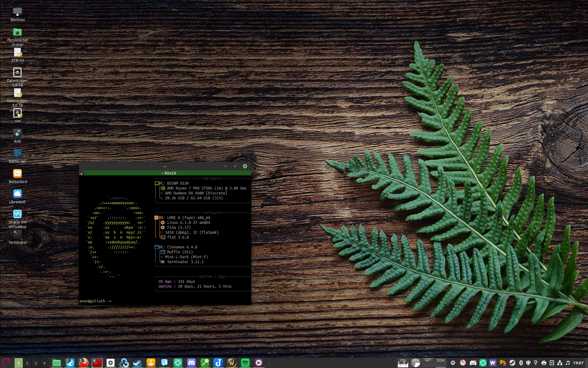
Task: Open Spotify from the taskbar
Action: (245, 363)
